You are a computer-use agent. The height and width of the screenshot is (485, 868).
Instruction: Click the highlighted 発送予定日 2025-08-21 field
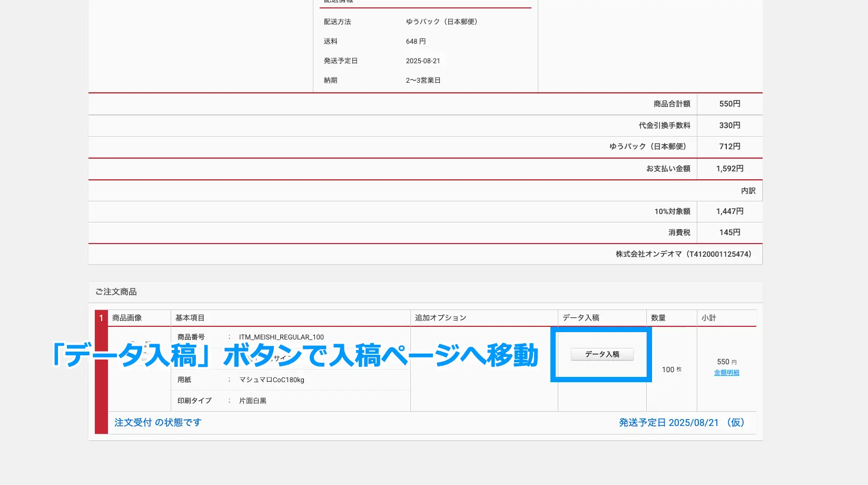(425, 60)
